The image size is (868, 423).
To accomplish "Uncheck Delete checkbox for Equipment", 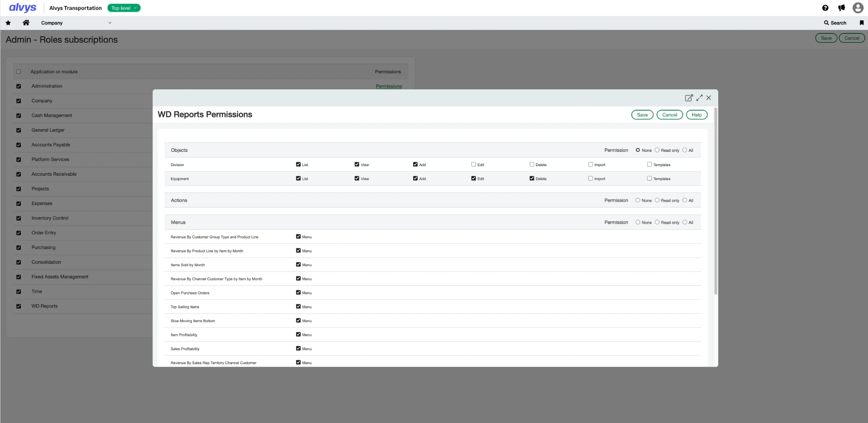I will click(x=532, y=178).
